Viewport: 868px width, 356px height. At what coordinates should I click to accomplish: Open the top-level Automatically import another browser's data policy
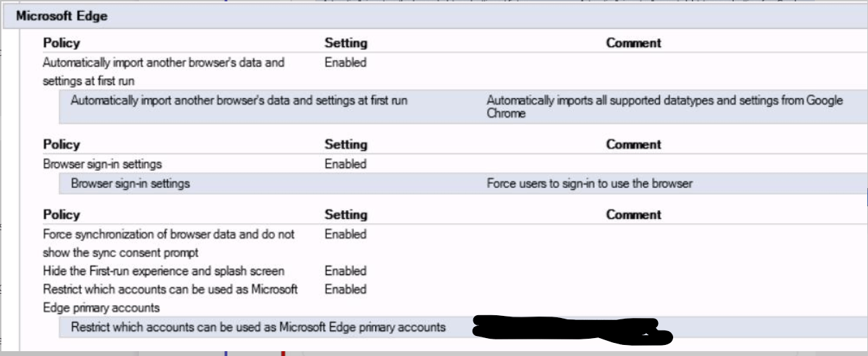coord(163,63)
